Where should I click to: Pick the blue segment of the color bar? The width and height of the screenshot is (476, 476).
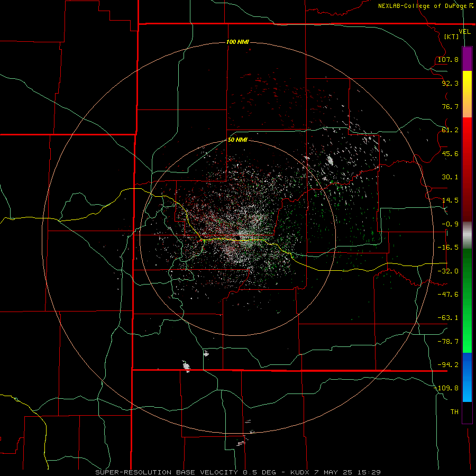coord(467,377)
